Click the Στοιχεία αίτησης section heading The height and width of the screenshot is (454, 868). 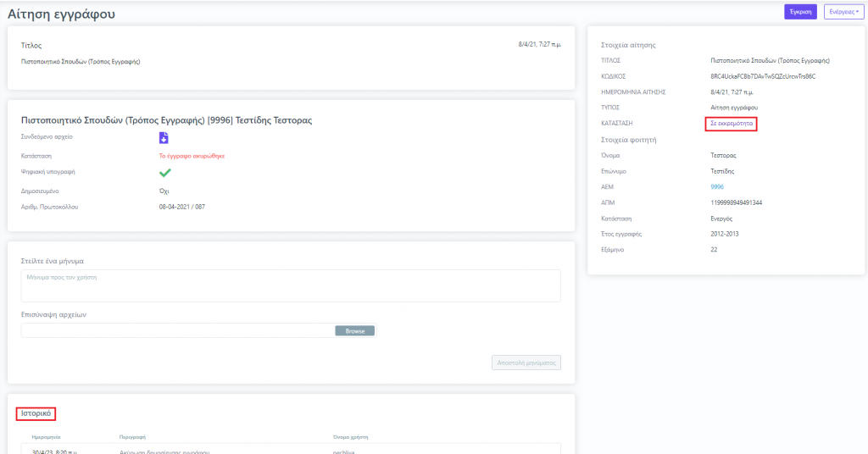[628, 46]
